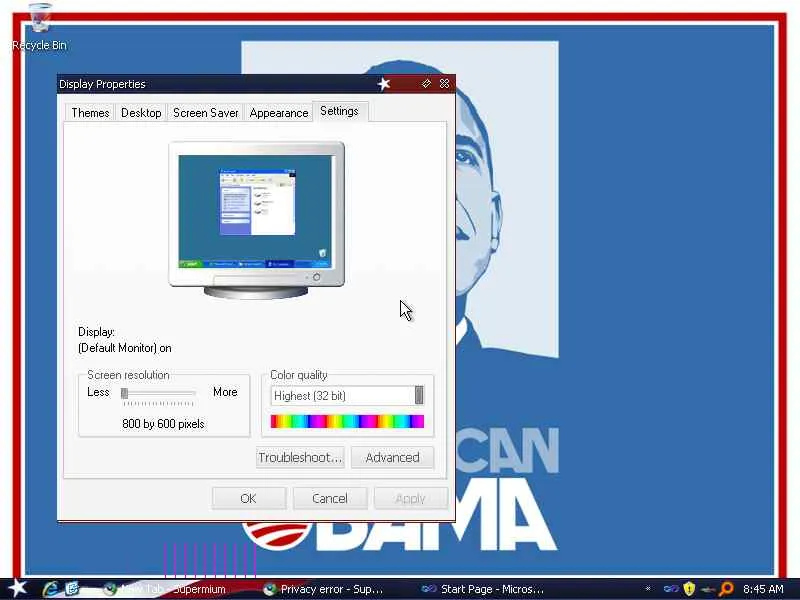Image resolution: width=800 pixels, height=600 pixels.
Task: Close the Display Properties dialog
Action: coord(444,83)
